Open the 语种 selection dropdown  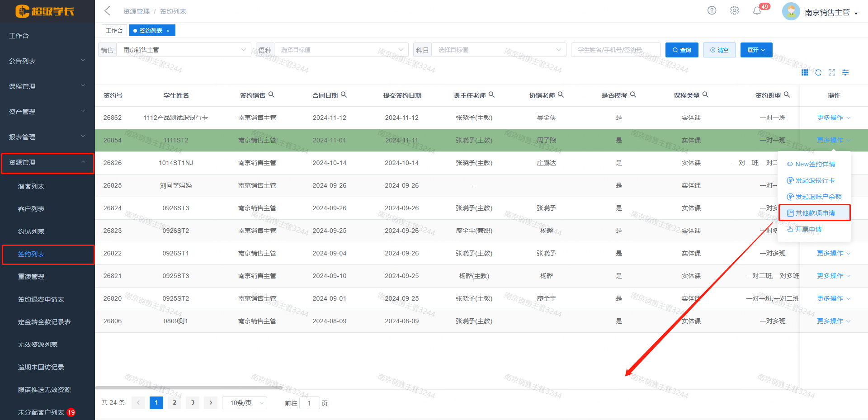pos(341,50)
